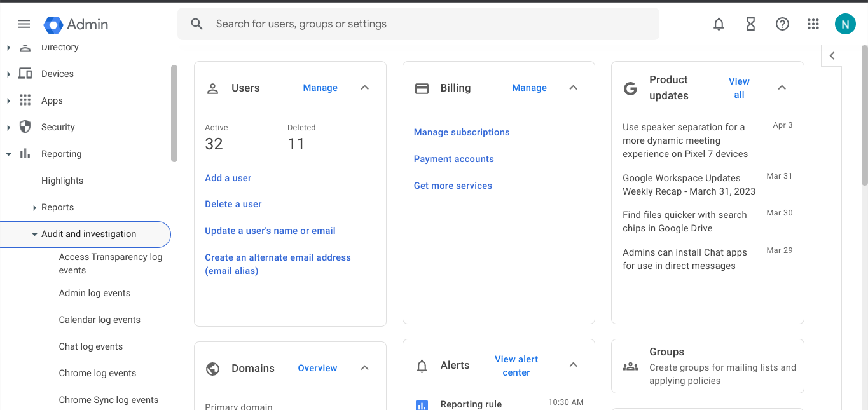Click Manage in the Billing card
The height and width of the screenshot is (410, 868).
[530, 88]
